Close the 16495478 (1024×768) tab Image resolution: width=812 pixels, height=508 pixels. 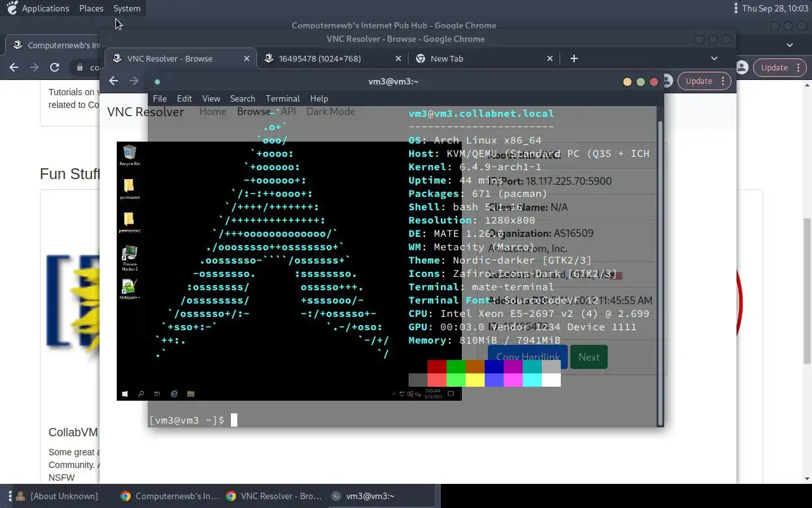tap(398, 58)
